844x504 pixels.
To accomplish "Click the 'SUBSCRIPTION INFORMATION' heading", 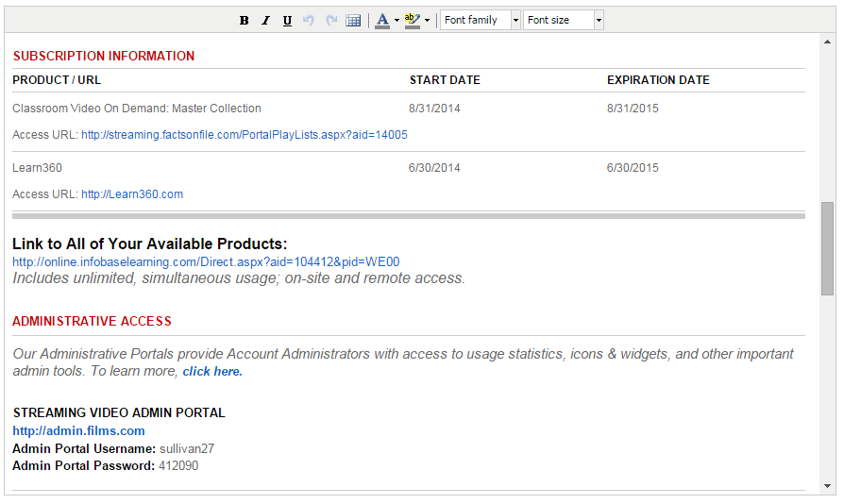I will (104, 56).
